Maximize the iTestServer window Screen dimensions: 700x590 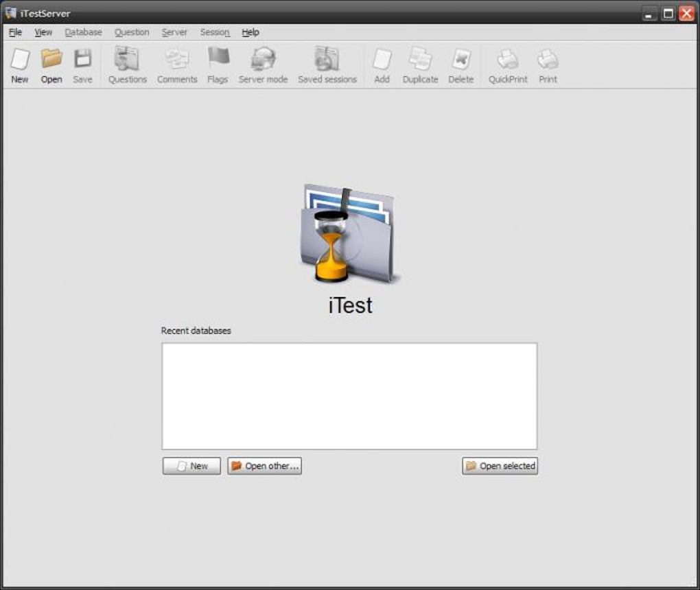pos(668,14)
